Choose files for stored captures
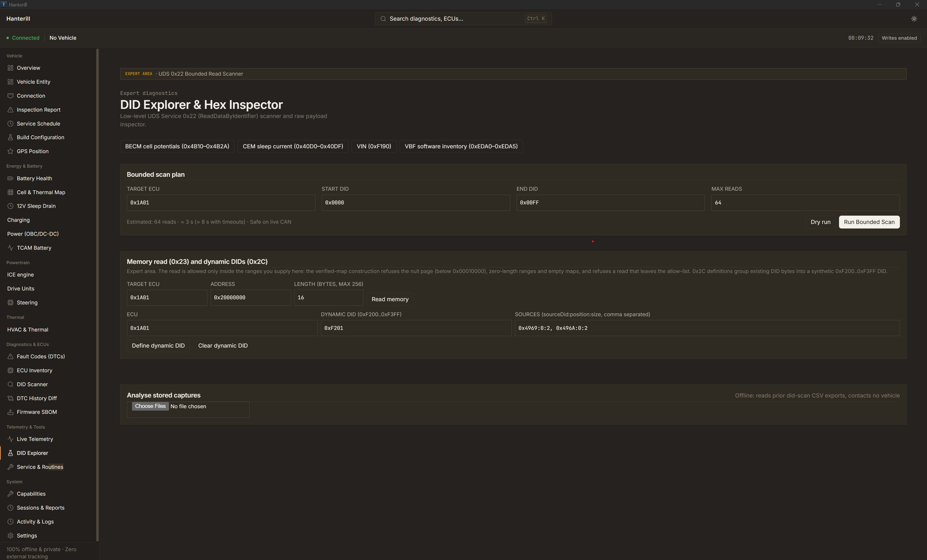The image size is (927, 560). pyautogui.click(x=150, y=406)
